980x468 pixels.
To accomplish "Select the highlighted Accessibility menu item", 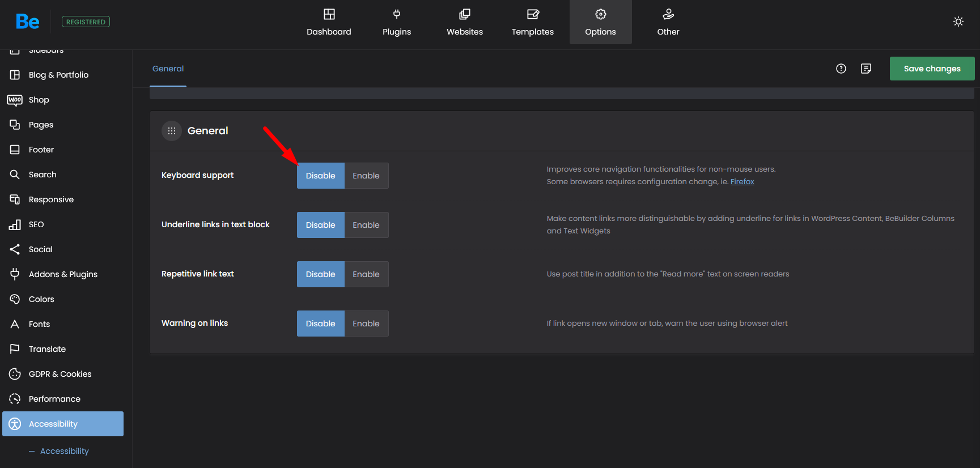I will pos(63,424).
